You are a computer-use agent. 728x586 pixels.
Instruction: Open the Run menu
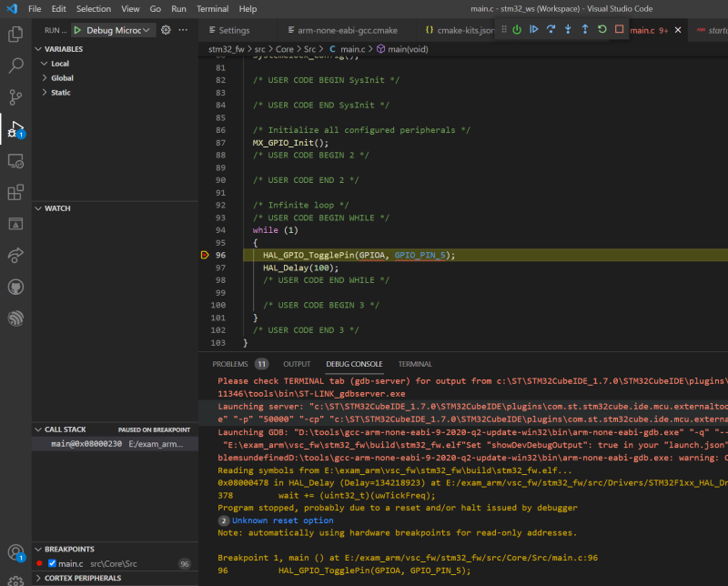point(178,8)
